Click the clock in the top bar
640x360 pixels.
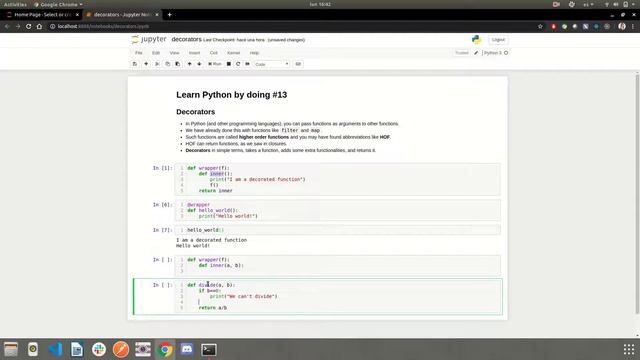tap(320, 4)
